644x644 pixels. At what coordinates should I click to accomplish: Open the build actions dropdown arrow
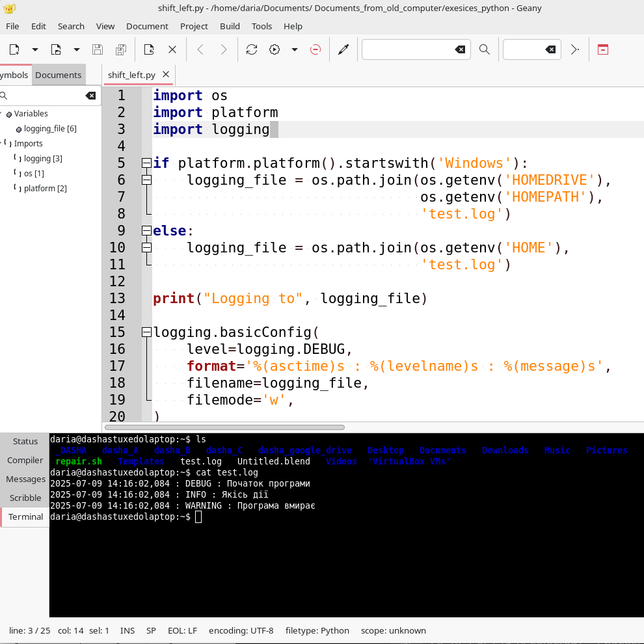[295, 49]
